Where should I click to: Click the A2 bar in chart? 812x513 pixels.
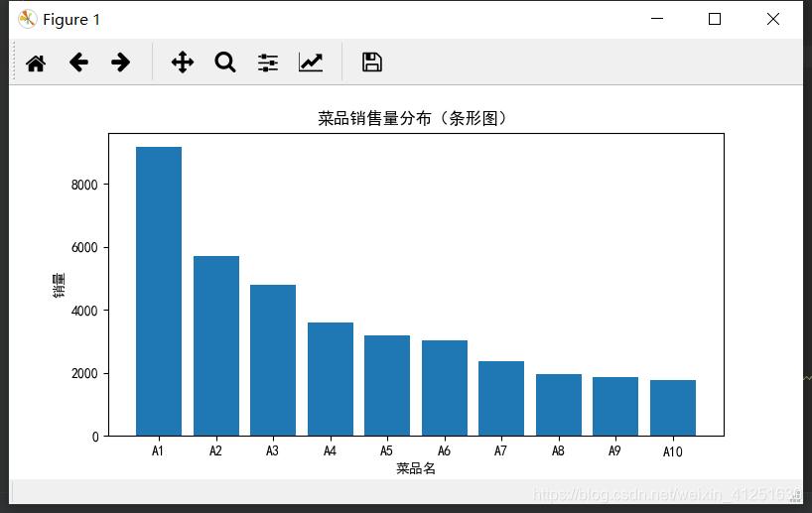(x=216, y=345)
